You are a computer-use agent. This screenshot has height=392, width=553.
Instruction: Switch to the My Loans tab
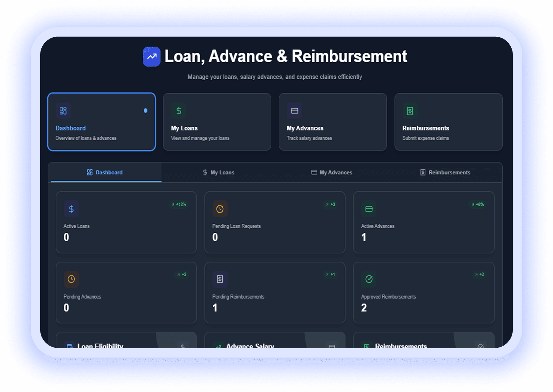219,172
